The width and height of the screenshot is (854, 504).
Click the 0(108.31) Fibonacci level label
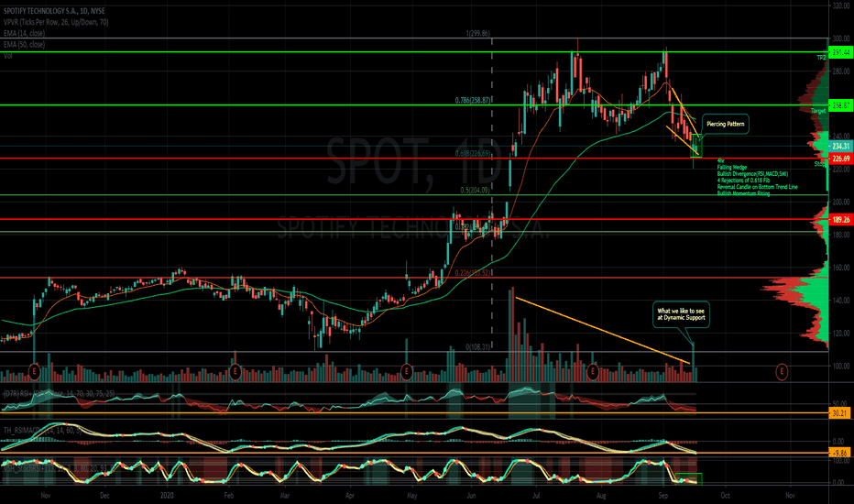click(x=477, y=346)
